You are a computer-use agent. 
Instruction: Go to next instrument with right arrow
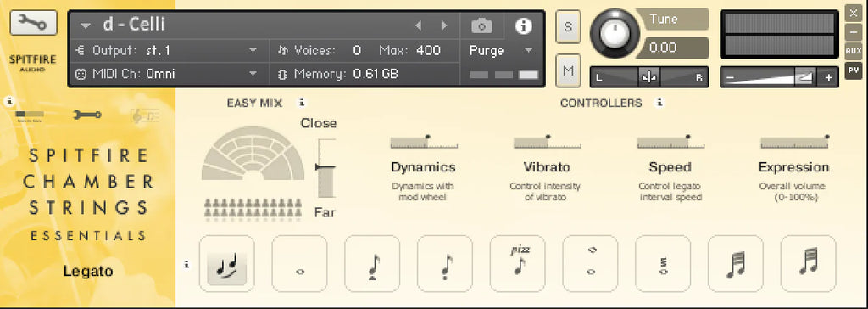click(x=444, y=25)
